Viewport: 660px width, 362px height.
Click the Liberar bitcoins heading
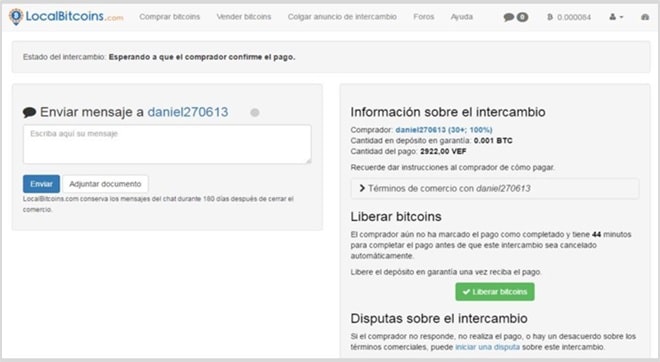pyautogui.click(x=396, y=216)
